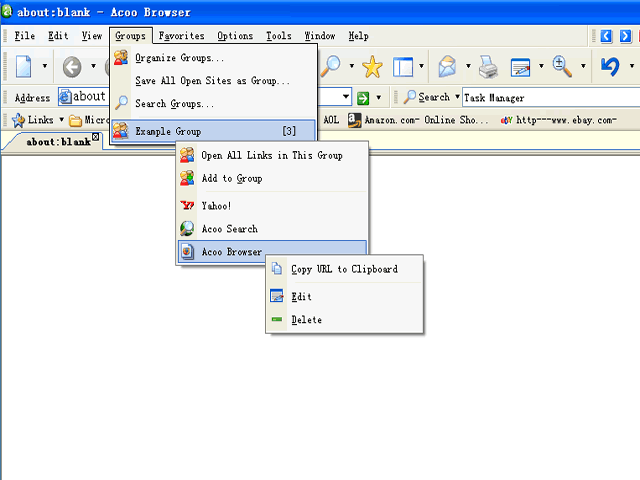Click the Copy URL clipboard icon
640x480 pixels.
(277, 269)
